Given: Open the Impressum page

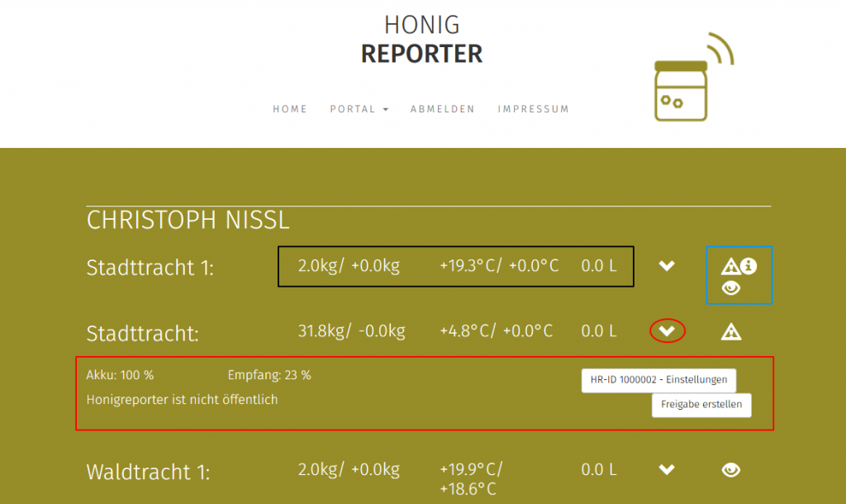Looking at the screenshot, I should (533, 109).
